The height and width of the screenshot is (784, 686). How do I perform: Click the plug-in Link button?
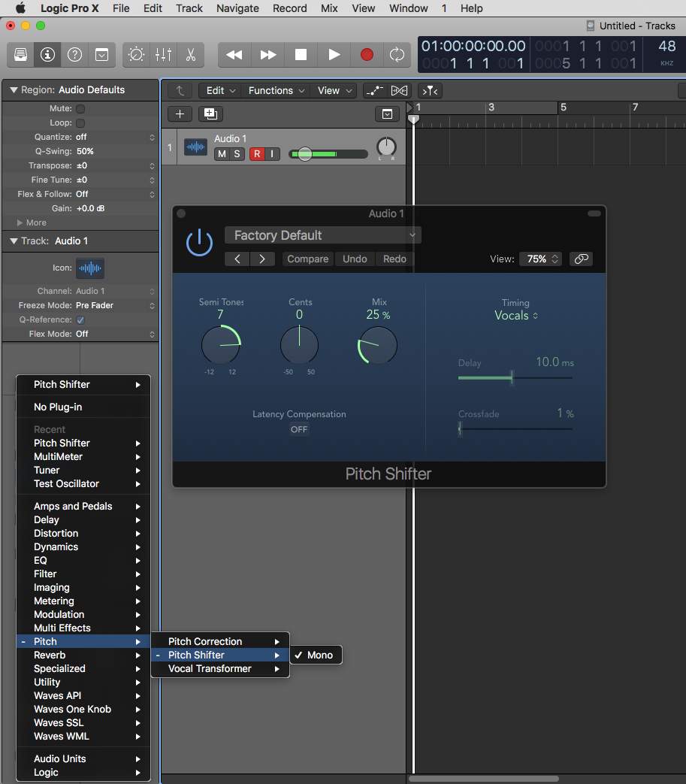point(581,259)
